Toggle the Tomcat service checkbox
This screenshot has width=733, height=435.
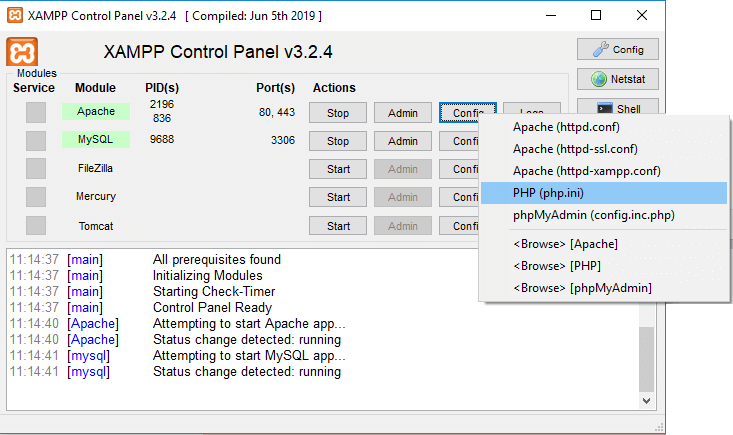click(x=36, y=225)
